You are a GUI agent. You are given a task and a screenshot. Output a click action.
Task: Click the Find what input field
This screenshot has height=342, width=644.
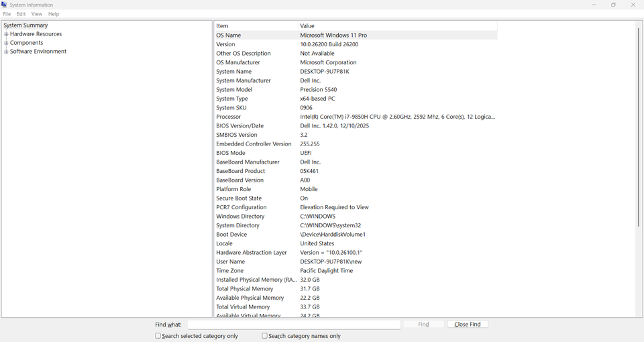point(294,325)
